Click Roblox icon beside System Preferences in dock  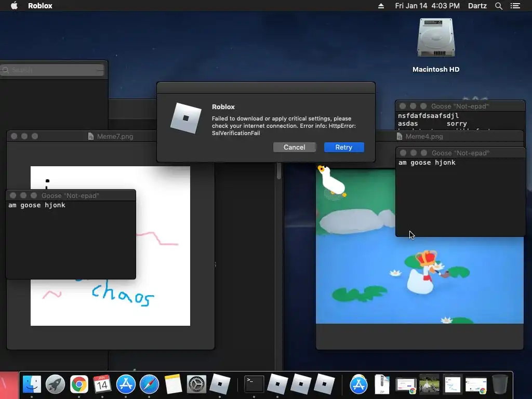click(220, 384)
